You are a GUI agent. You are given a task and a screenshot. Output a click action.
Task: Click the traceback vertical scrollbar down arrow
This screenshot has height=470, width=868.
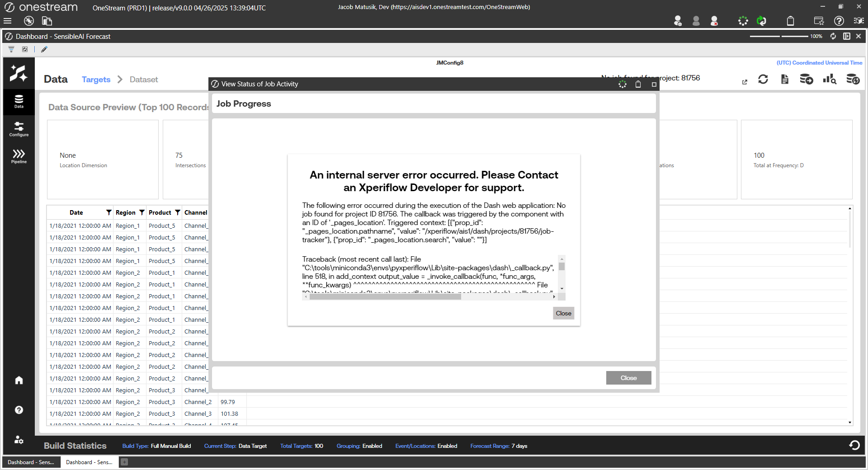pos(561,288)
